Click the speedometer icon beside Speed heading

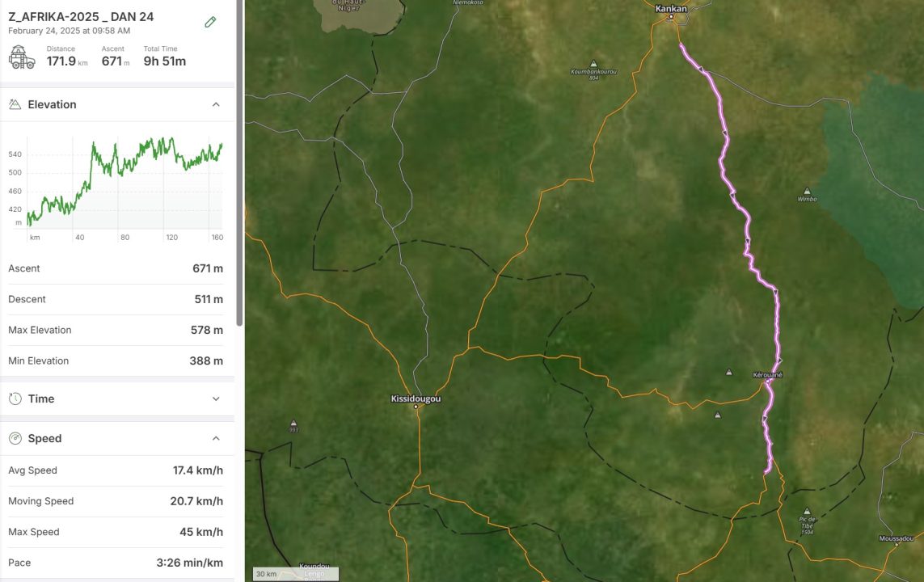click(x=15, y=438)
